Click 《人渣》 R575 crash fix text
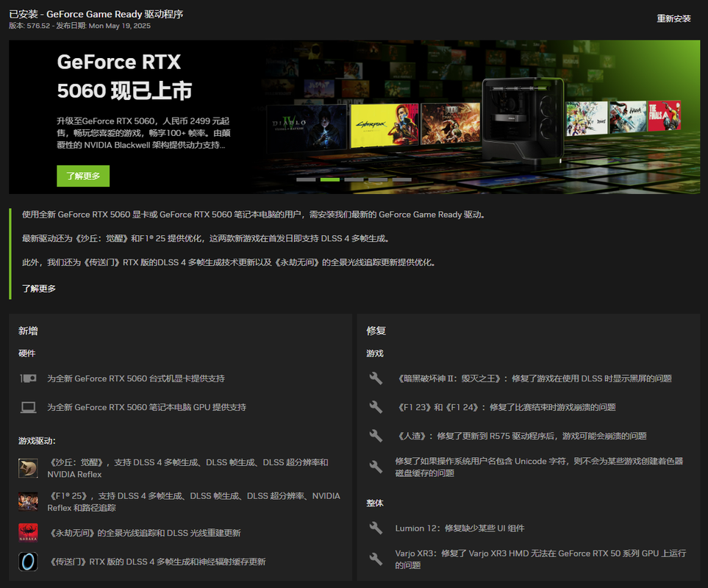This screenshot has width=708, height=588. coord(521,436)
